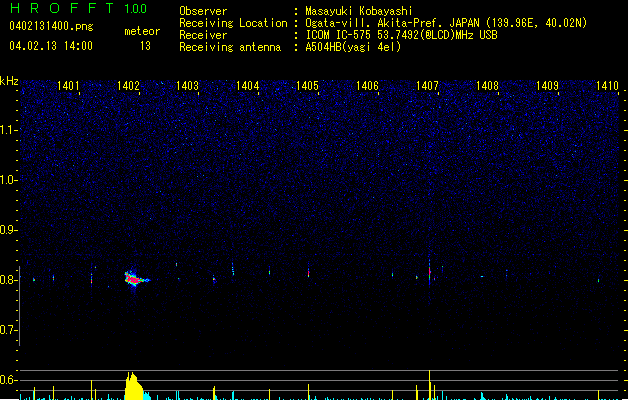Click the 0.9 kHz frequency label

[8, 230]
